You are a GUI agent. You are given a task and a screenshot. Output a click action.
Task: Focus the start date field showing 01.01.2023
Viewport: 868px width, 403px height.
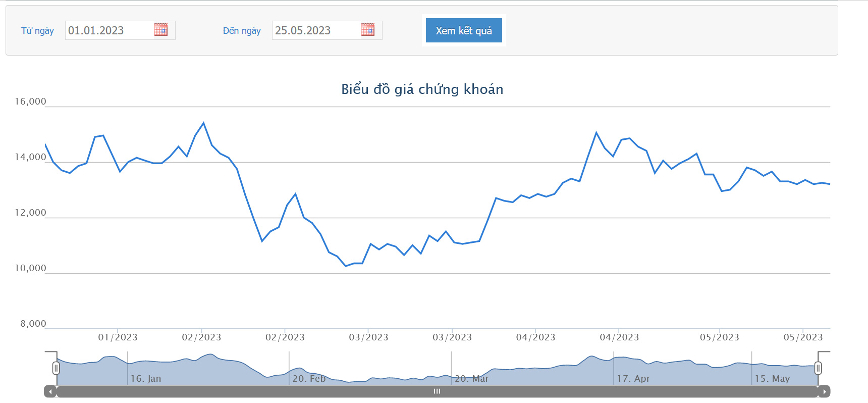click(108, 30)
